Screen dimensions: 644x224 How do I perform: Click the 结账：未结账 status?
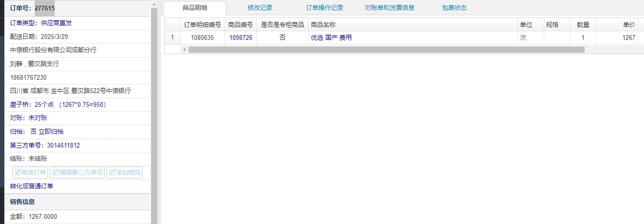tap(29, 159)
